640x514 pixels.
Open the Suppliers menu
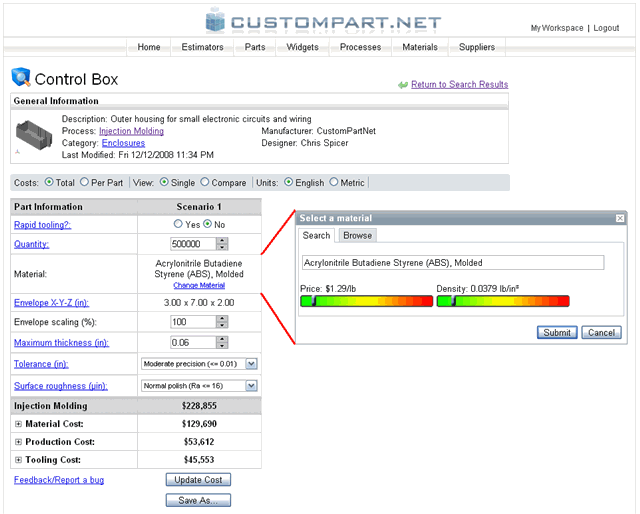pyautogui.click(x=477, y=47)
